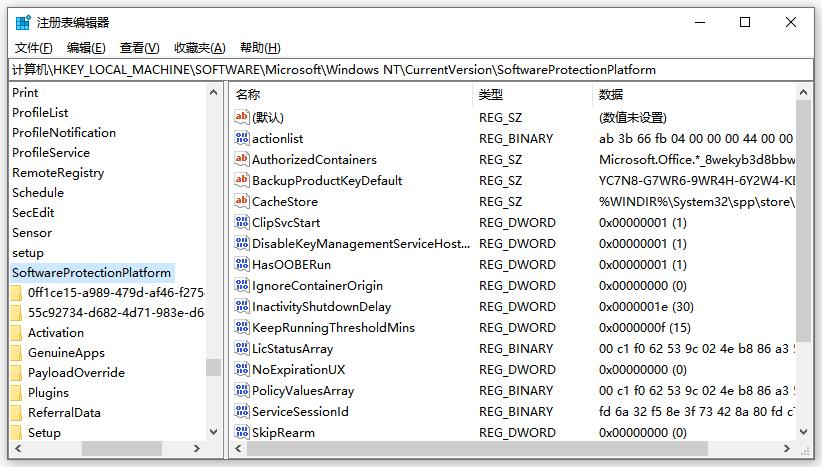Click the icon beside InactivityShutdownDelay
The height and width of the screenshot is (467, 822).
tap(241, 306)
